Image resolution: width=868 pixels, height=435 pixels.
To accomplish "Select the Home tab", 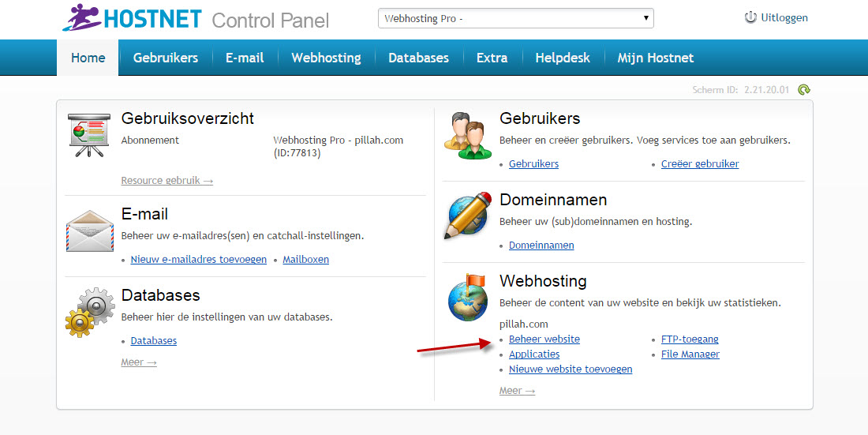I will [88, 58].
